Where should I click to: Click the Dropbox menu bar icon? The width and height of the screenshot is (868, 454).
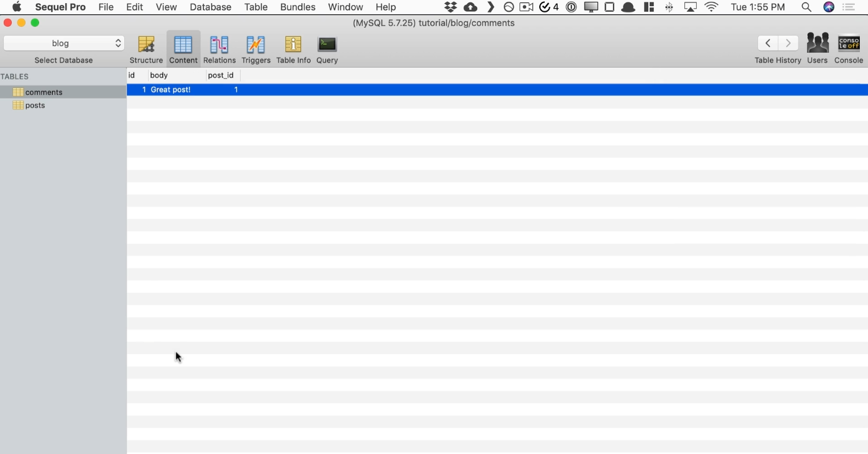click(x=451, y=7)
